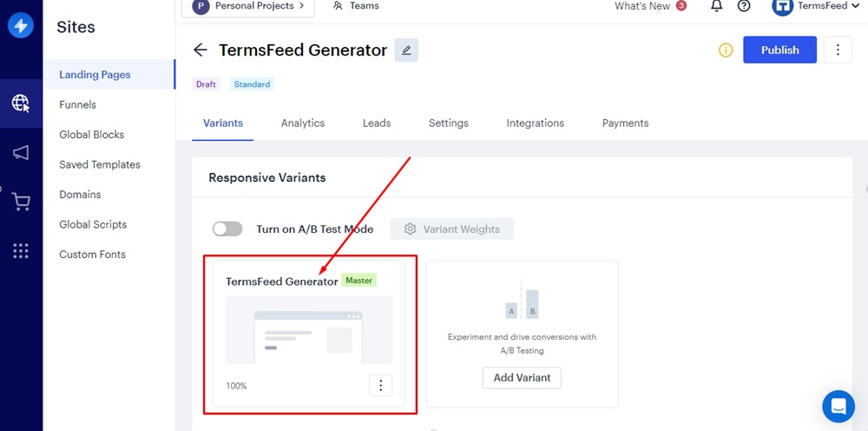Click the yellow info icon near Publish
This screenshot has width=868, height=431.
[x=726, y=50]
